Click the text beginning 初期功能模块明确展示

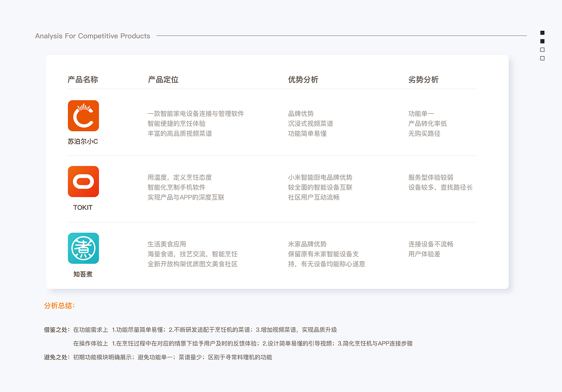coord(173,357)
